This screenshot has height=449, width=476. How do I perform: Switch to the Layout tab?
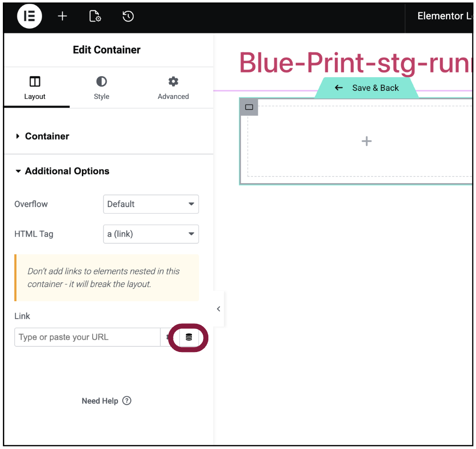tap(35, 88)
